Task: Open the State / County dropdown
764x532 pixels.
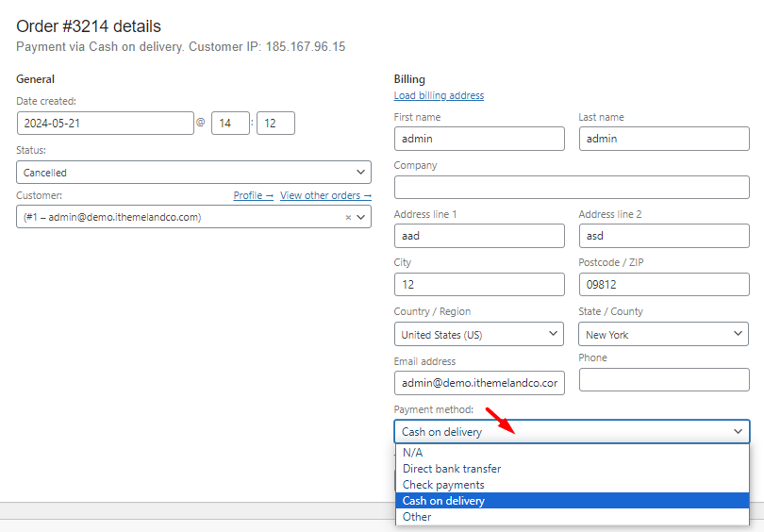Action: pos(663,334)
